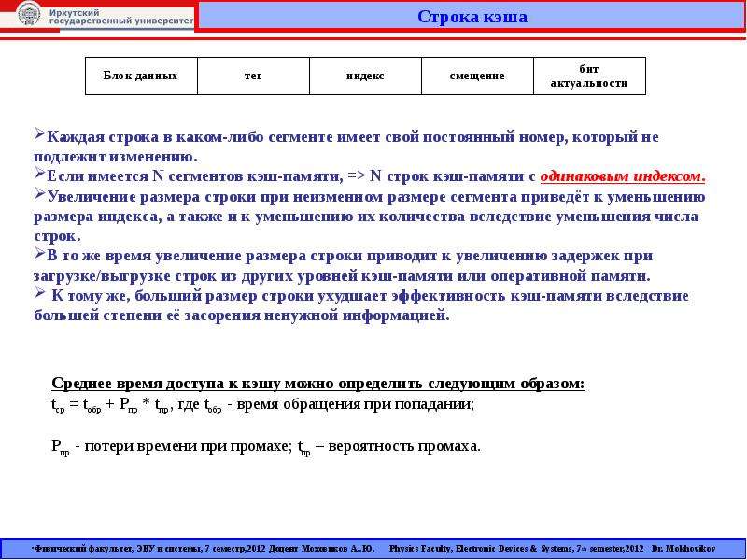This screenshot has height=560, width=747.
Task: Select the 'индекс' table cell
Action: 365,77
